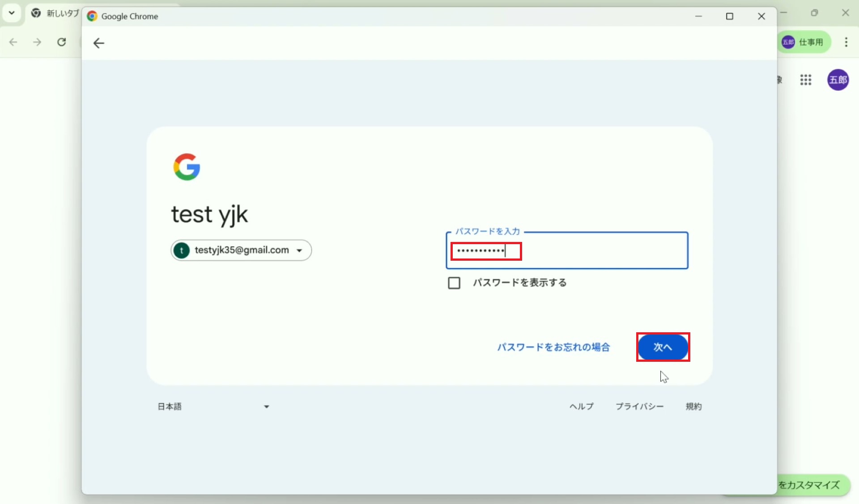
Task: Open the プライバシー link
Action: [639, 407]
